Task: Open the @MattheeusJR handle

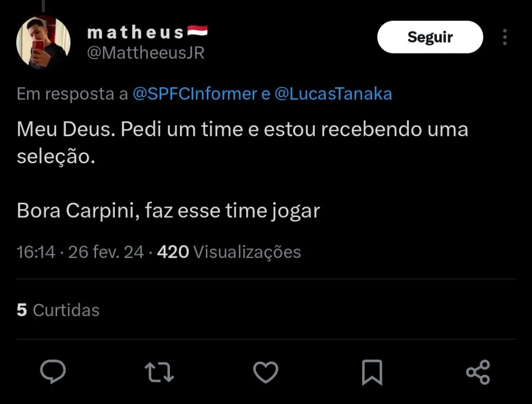Action: click(x=145, y=53)
